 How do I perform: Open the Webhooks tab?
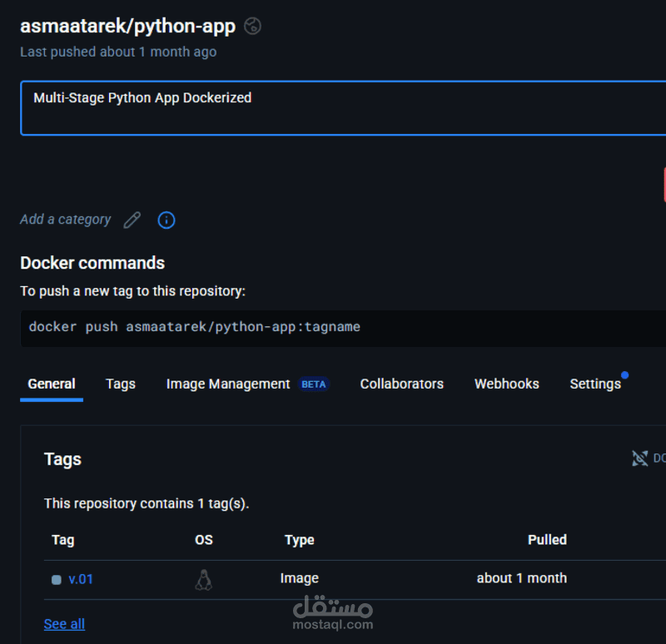507,384
